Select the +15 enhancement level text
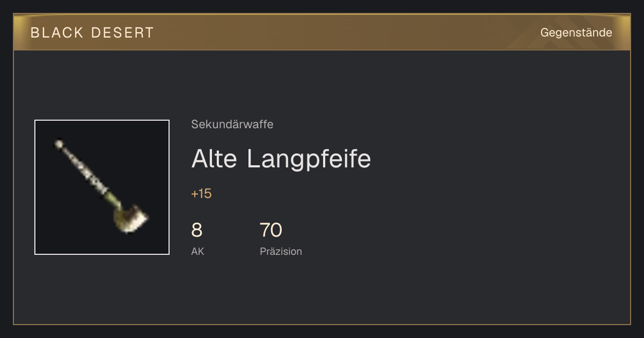 click(x=201, y=194)
